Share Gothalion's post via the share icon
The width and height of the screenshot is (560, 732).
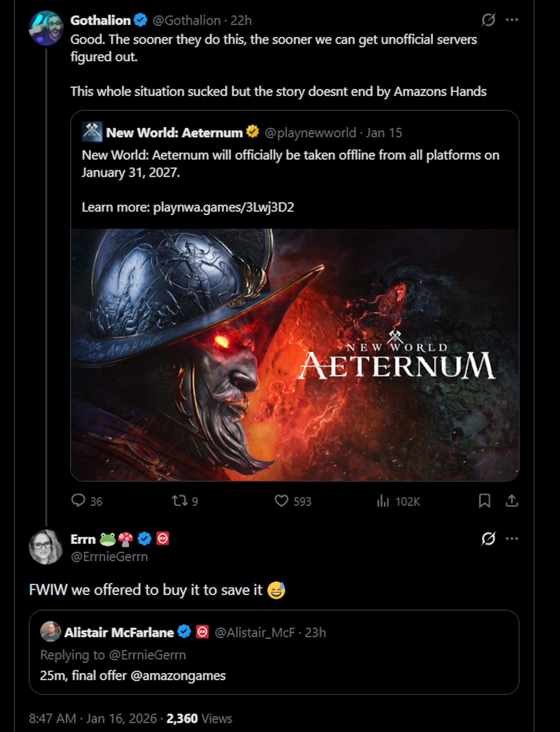[x=512, y=501]
